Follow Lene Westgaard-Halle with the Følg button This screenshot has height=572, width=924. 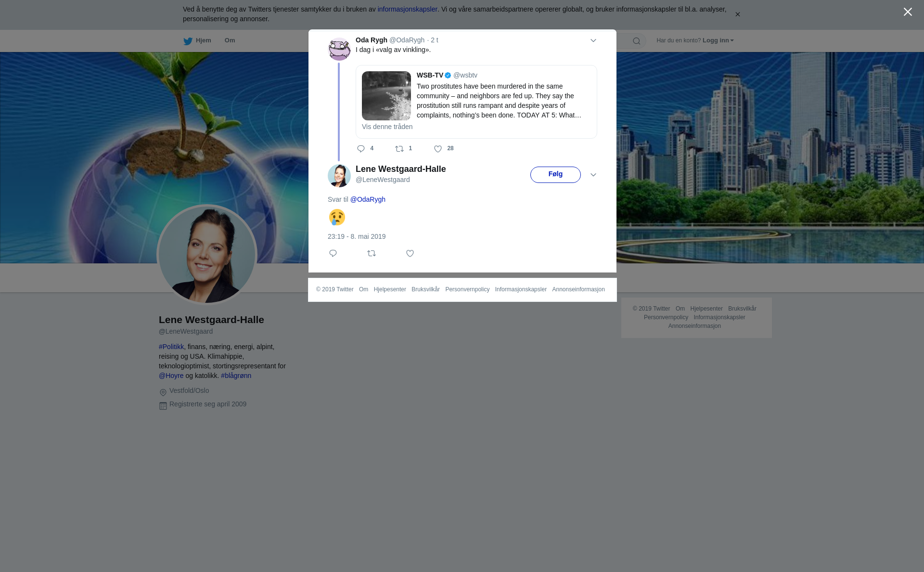tap(555, 175)
